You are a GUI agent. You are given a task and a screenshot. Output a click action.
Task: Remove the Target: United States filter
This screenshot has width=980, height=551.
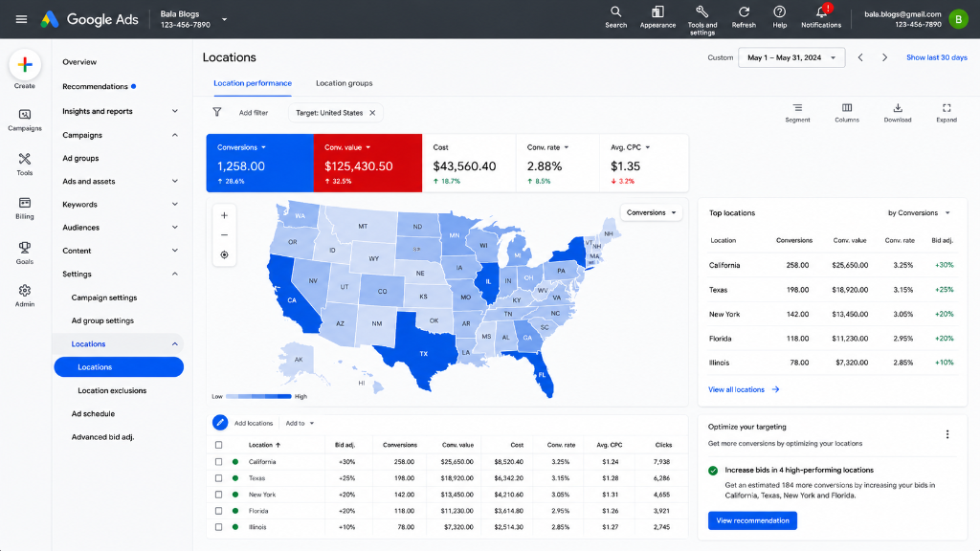(x=372, y=113)
